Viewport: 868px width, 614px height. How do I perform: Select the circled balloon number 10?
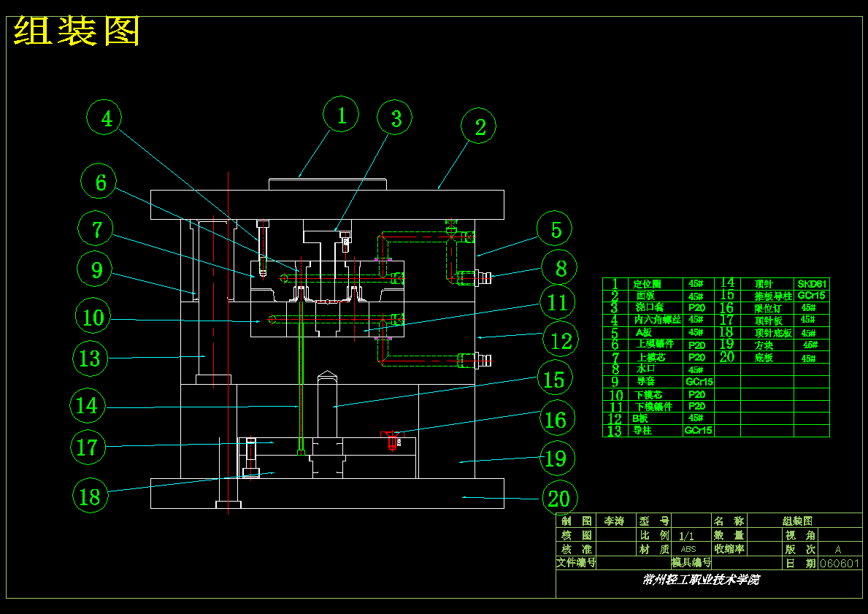[x=93, y=317]
